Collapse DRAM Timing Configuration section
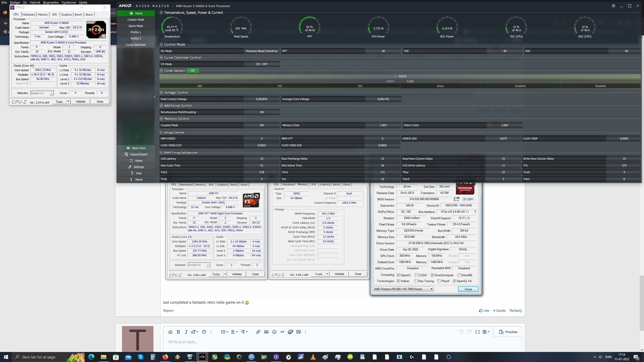This screenshot has height=362, width=644. tap(161, 153)
